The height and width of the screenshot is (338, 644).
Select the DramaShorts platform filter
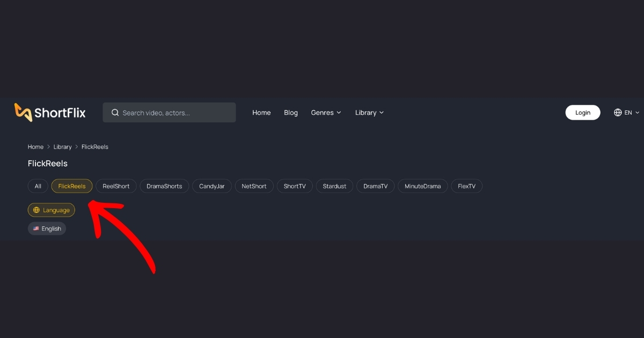[x=164, y=186]
